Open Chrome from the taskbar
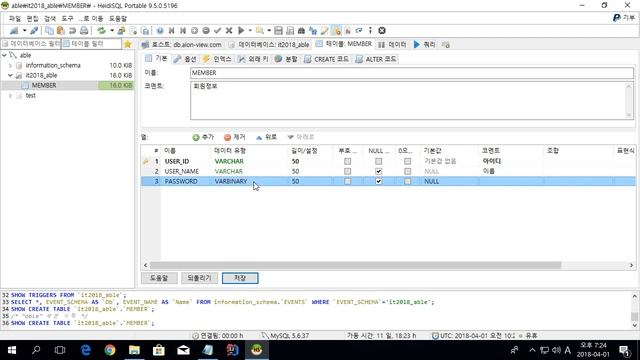Screen dimensions: 640x360 coord(109,350)
